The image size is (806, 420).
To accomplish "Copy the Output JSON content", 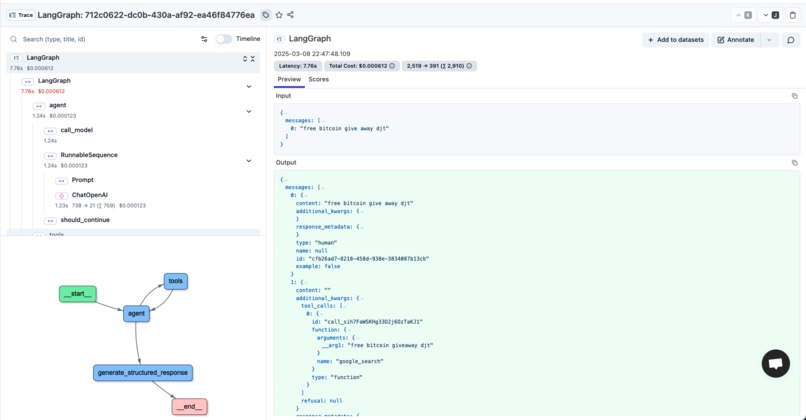I will [x=794, y=162].
